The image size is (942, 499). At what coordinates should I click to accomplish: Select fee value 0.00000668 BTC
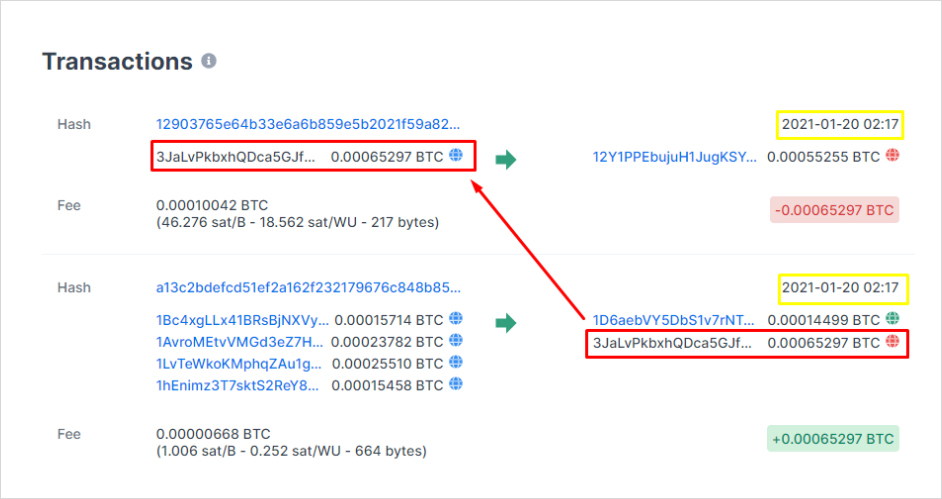click(213, 434)
